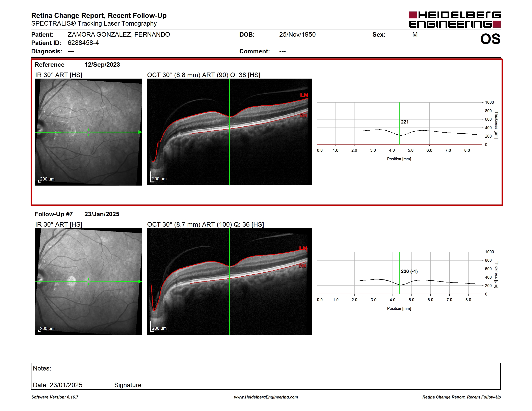The height and width of the screenshot is (411, 532).
Task: Click Thickness [µm] axis label on reference graph
Action: 496,125
